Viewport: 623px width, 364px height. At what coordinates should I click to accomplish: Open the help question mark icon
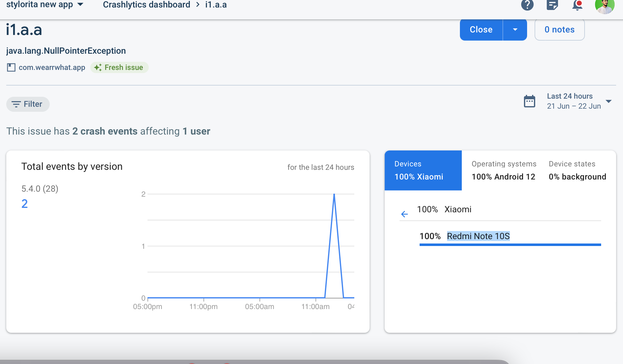527,5
